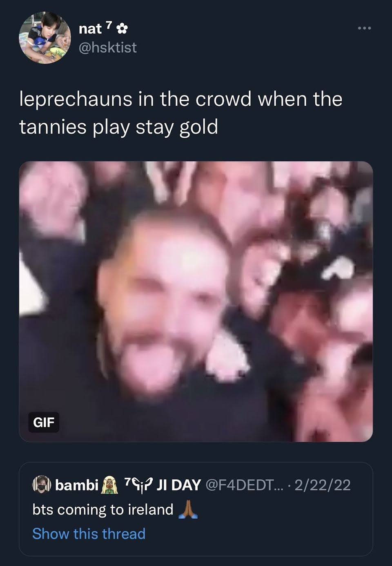
Task: Click the 2/22/22 date stamp
Action: [323, 485]
